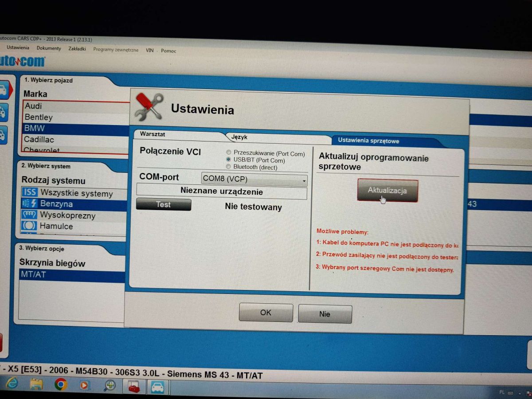Open Windows Media Player taskbar icon

(x=84, y=385)
